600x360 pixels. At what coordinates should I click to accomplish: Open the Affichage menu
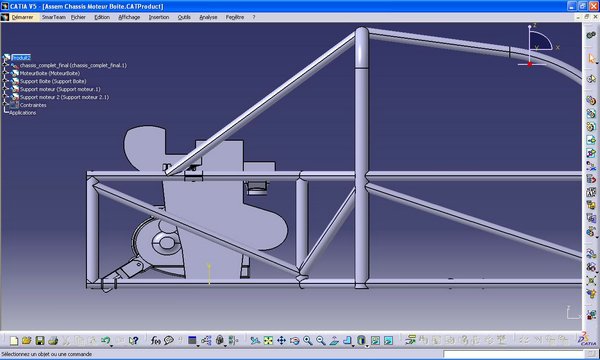tap(129, 17)
